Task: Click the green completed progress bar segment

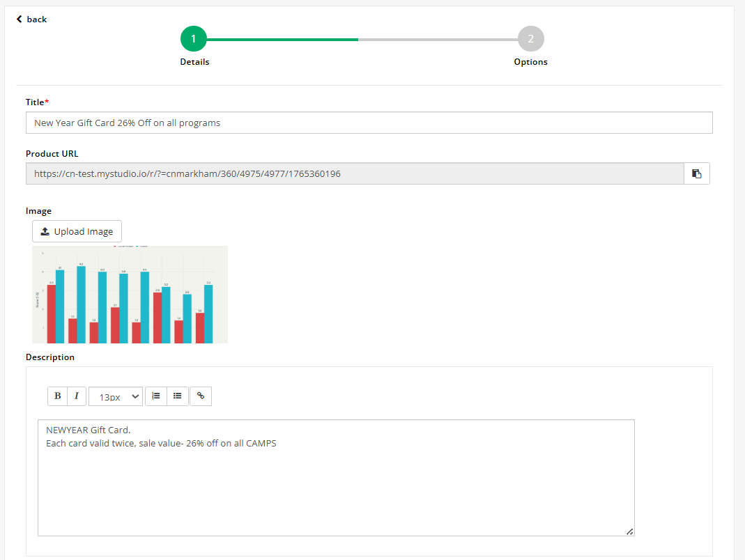Action: [x=282, y=40]
